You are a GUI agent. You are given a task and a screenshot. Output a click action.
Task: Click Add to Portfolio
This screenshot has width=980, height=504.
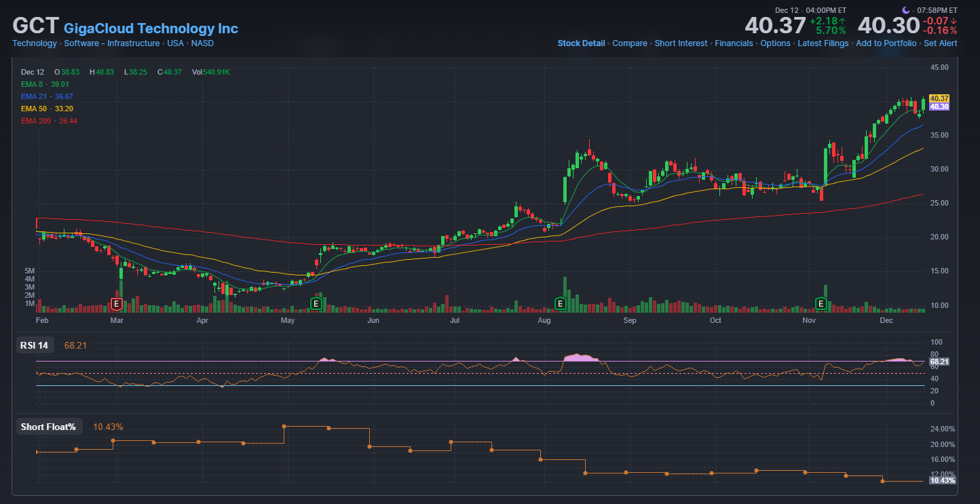tap(886, 43)
